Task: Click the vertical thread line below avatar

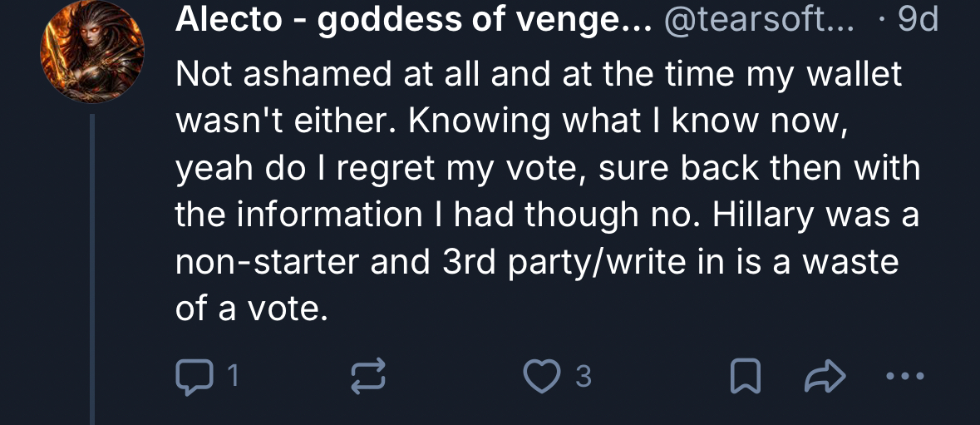Action: pyautogui.click(x=93, y=266)
